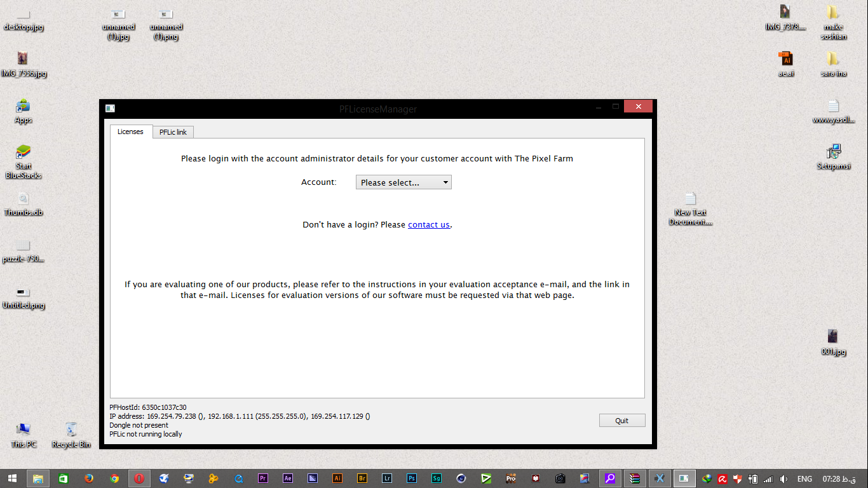Screen dimensions: 868x488
Task: Select the "make soshian" desktop folder
Action: pyautogui.click(x=833, y=22)
